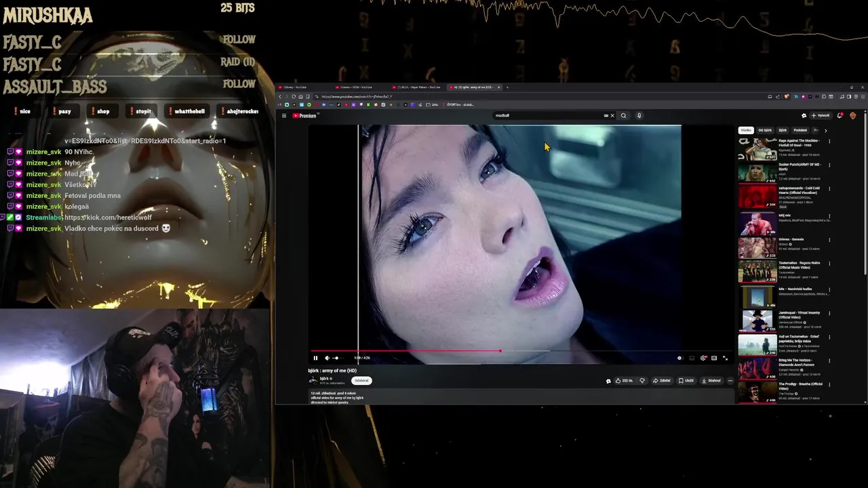Click the Vytvoriť create button
This screenshot has height=488, width=868.
[x=821, y=115]
